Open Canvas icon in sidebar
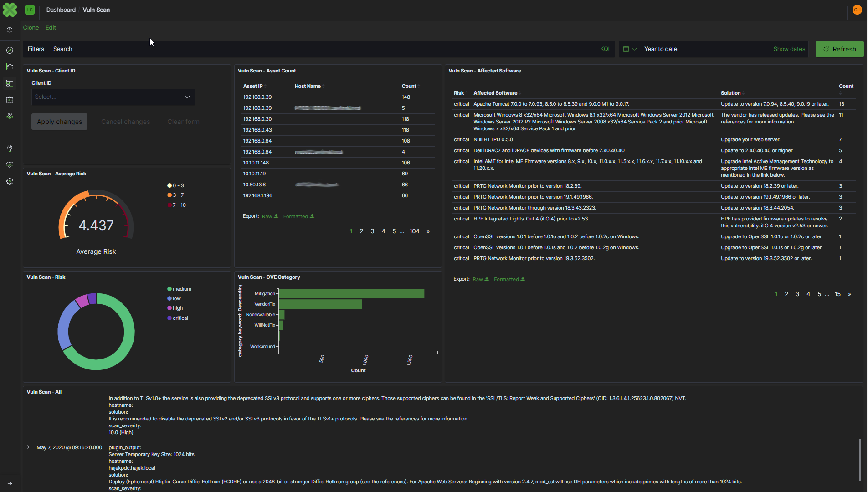Image resolution: width=868 pixels, height=492 pixels. (10, 99)
